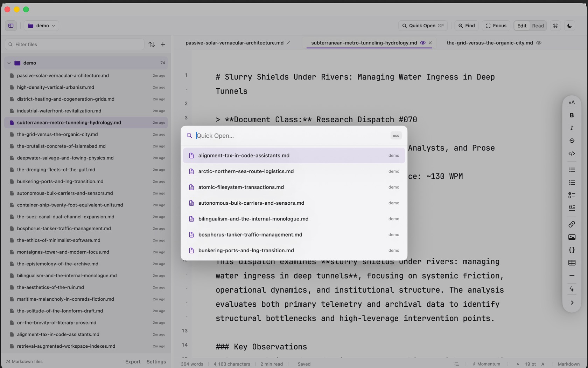
Task: Toggle preview eye on the-grid-versus tab
Action: point(539,43)
